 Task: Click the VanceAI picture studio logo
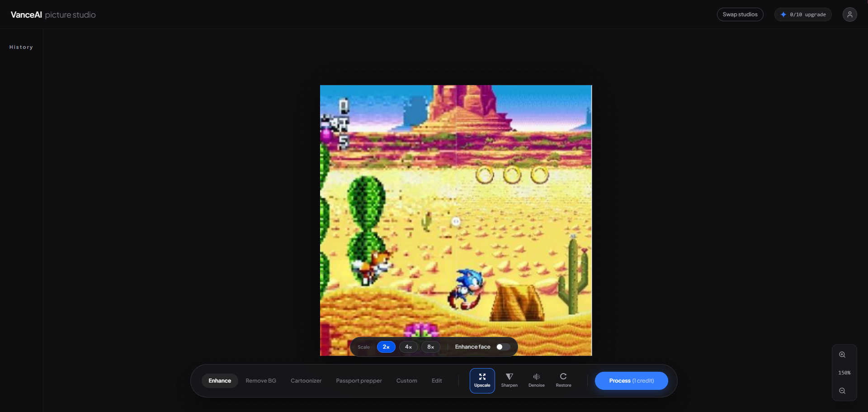[x=53, y=14]
